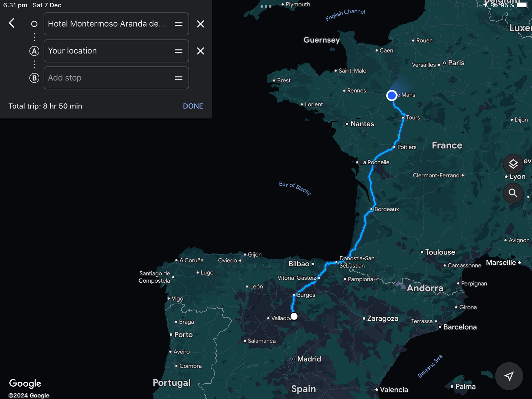532x399 pixels.
Task: Select Guernsey label on the map
Action: 322,40
